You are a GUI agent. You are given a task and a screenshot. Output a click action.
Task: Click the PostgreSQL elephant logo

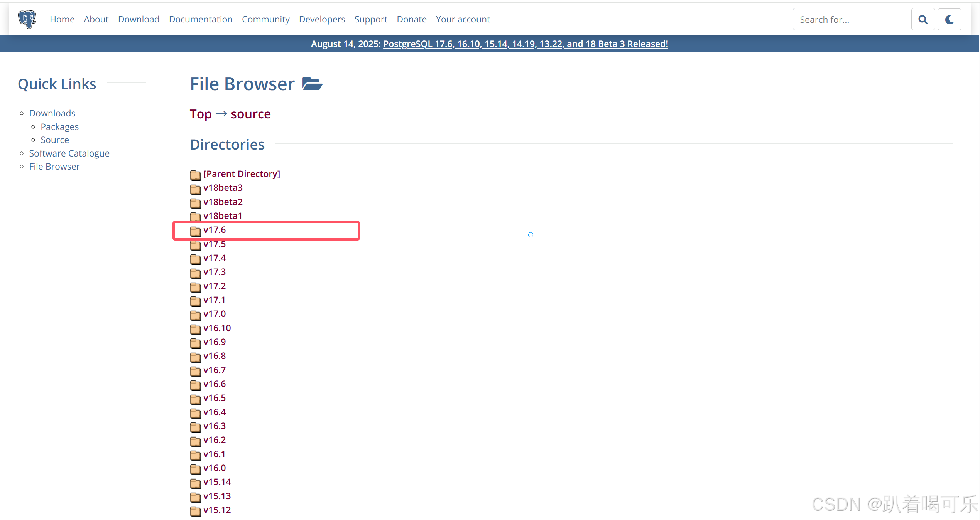click(27, 19)
